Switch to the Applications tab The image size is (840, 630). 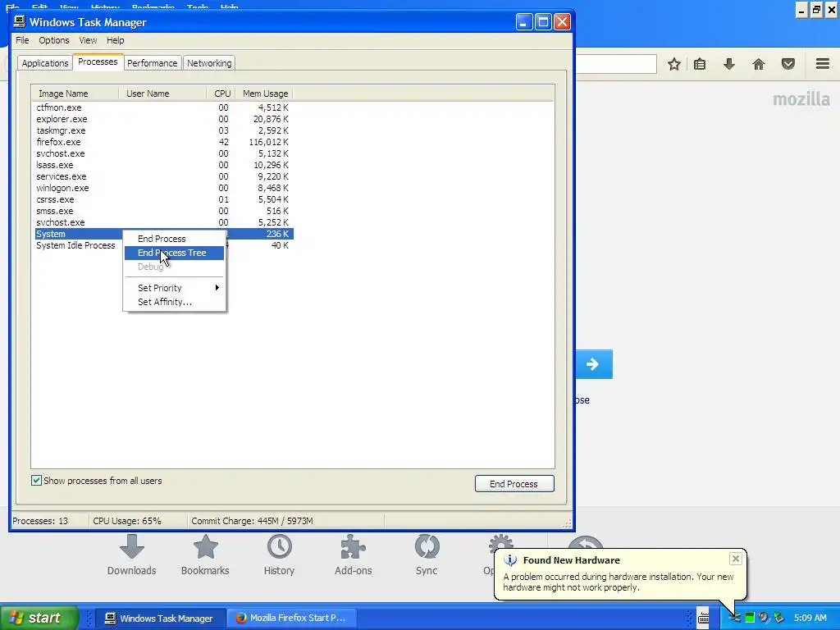[x=45, y=63]
